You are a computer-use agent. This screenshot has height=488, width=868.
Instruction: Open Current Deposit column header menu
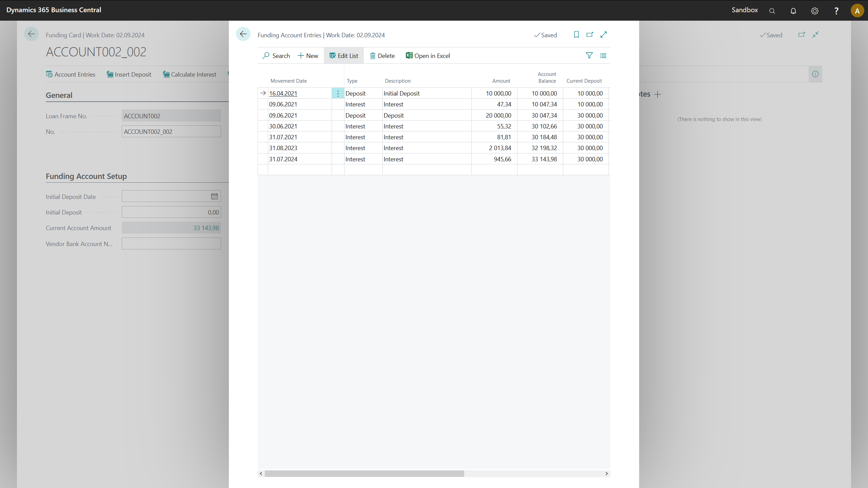(584, 81)
